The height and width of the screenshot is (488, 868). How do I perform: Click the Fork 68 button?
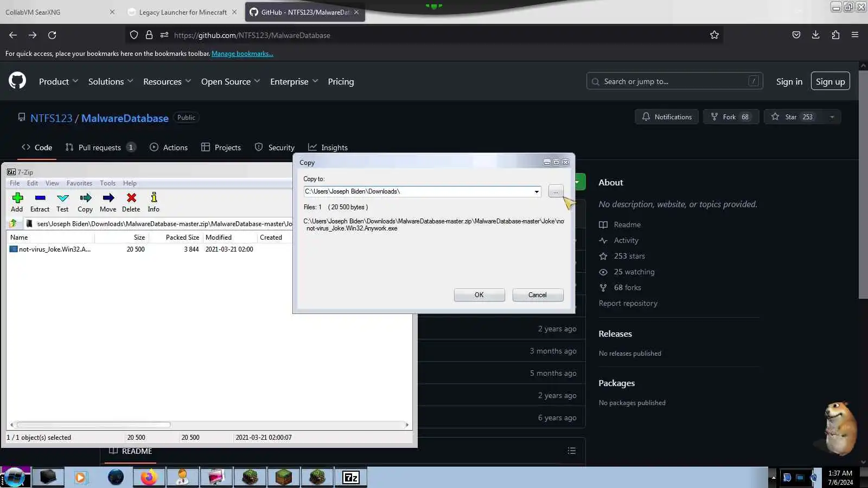731,117
